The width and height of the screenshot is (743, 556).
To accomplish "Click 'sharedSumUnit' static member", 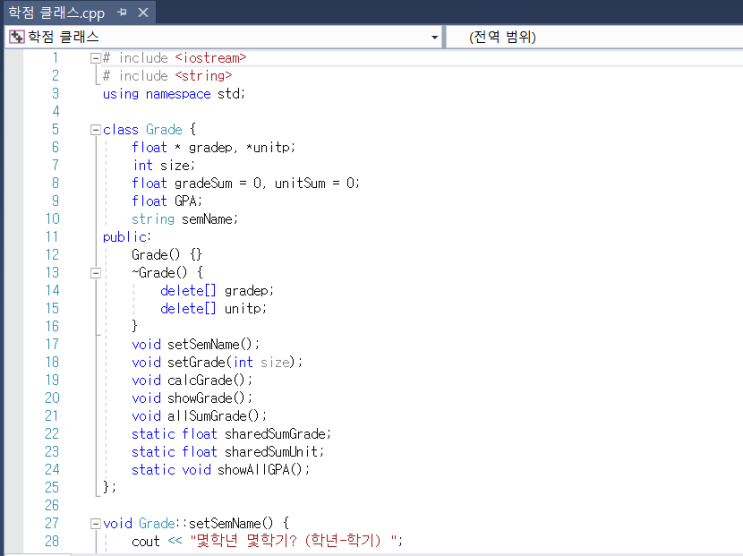I will pyautogui.click(x=271, y=452).
